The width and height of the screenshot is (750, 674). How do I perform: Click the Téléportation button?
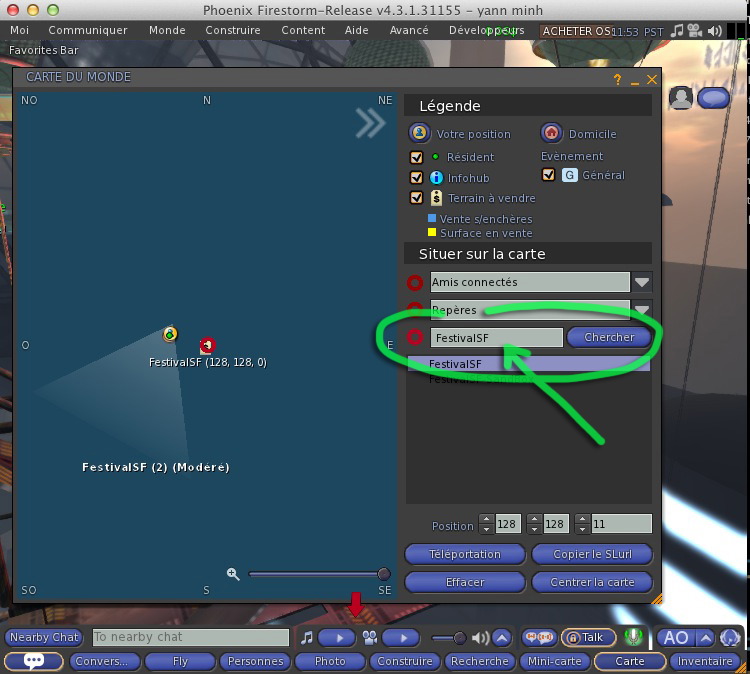coord(465,554)
